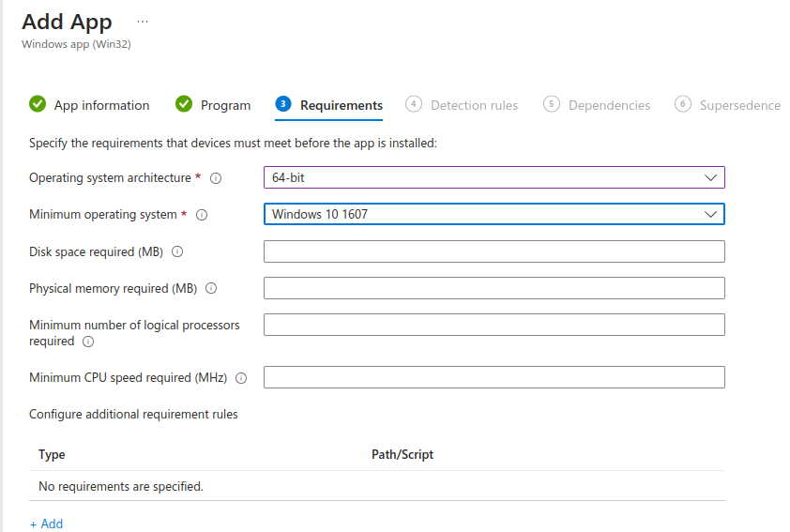This screenshot has width=790, height=532.
Task: Click info icon next to Minimum operating system
Action: [202, 215]
